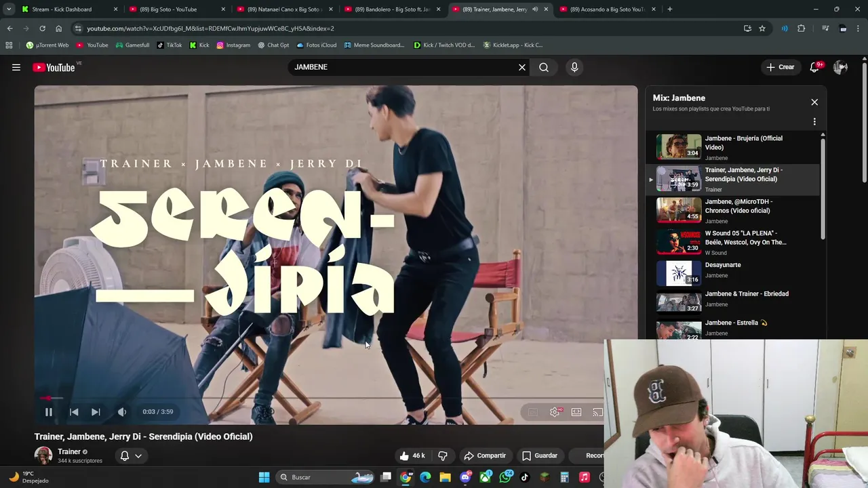Viewport: 868px width, 488px height.
Task: Open the µTorrent Web bookmark
Action: tap(47, 45)
